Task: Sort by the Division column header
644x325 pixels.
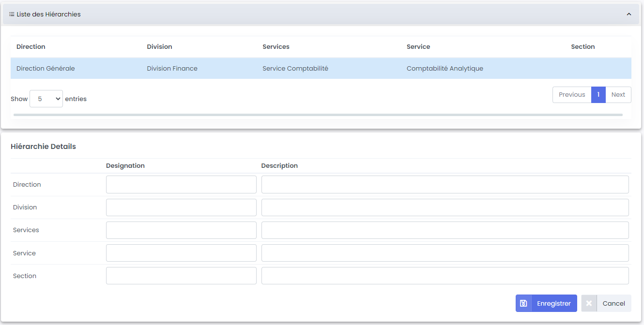Action: (x=159, y=47)
